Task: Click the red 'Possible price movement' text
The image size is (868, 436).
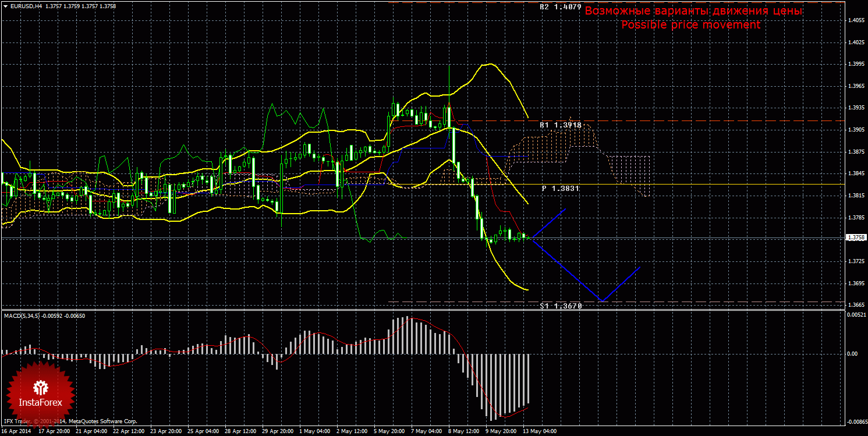Action: [690, 25]
